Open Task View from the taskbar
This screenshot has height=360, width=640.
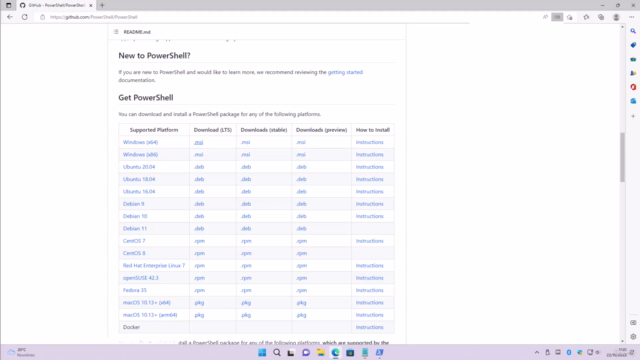(291, 353)
